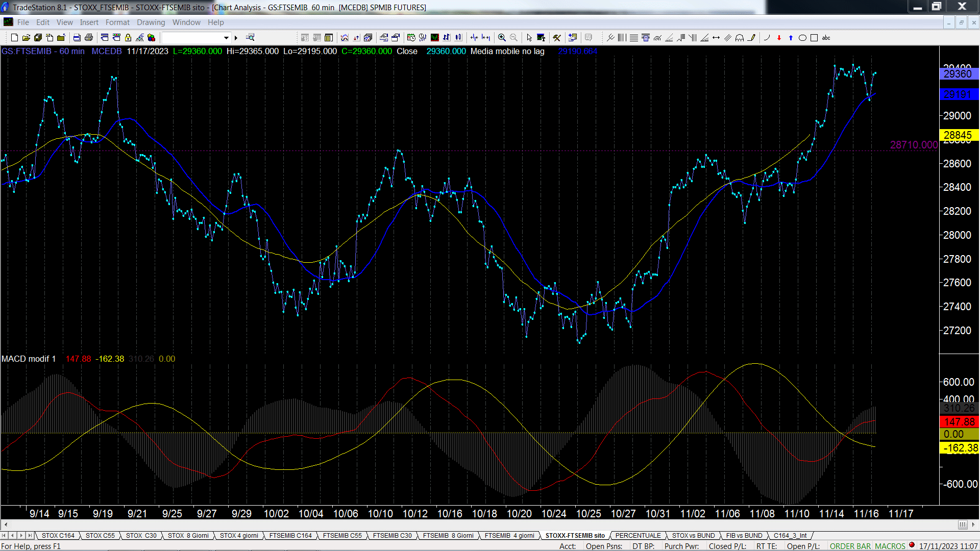980x551 pixels.
Task: Click the horizontal scrollbar right arrow
Action: point(973,524)
